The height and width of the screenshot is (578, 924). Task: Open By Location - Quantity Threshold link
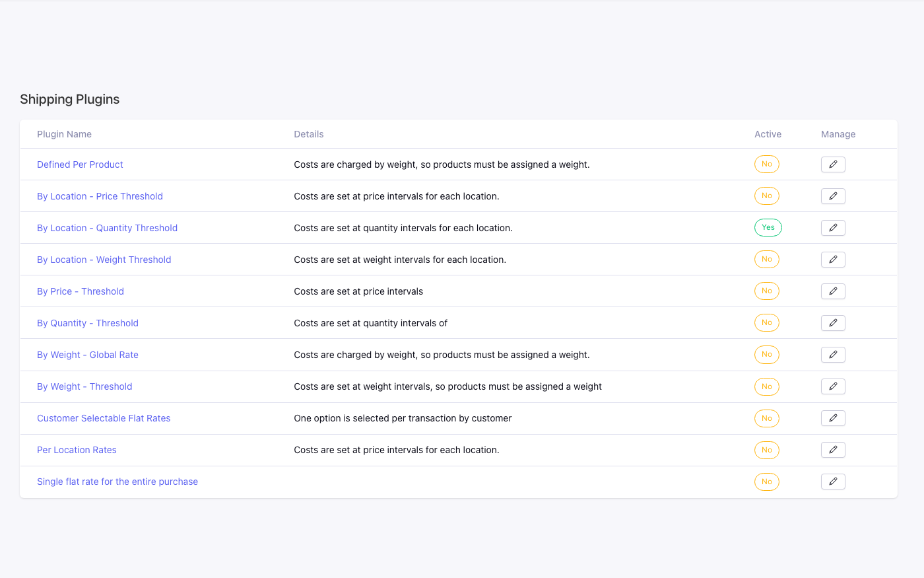107,228
